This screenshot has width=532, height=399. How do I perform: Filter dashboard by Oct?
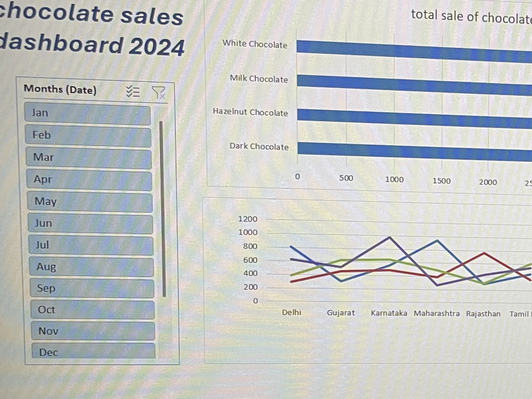click(x=93, y=310)
